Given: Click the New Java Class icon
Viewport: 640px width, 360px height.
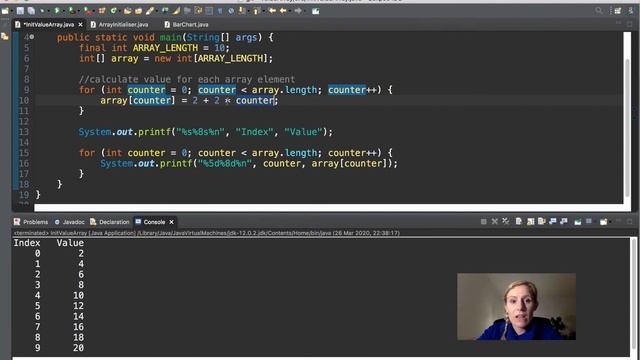Looking at the screenshot, I should coord(113,11).
